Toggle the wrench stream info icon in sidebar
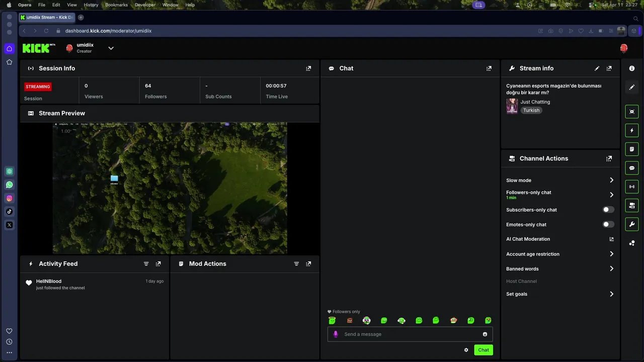The width and height of the screenshot is (644, 362). point(632,224)
